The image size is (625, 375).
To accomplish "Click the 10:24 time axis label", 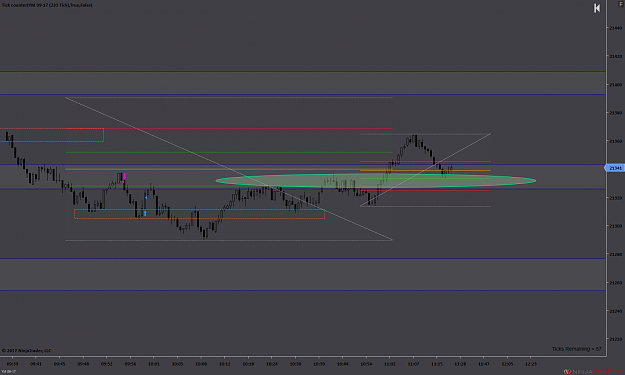I will (x=272, y=364).
